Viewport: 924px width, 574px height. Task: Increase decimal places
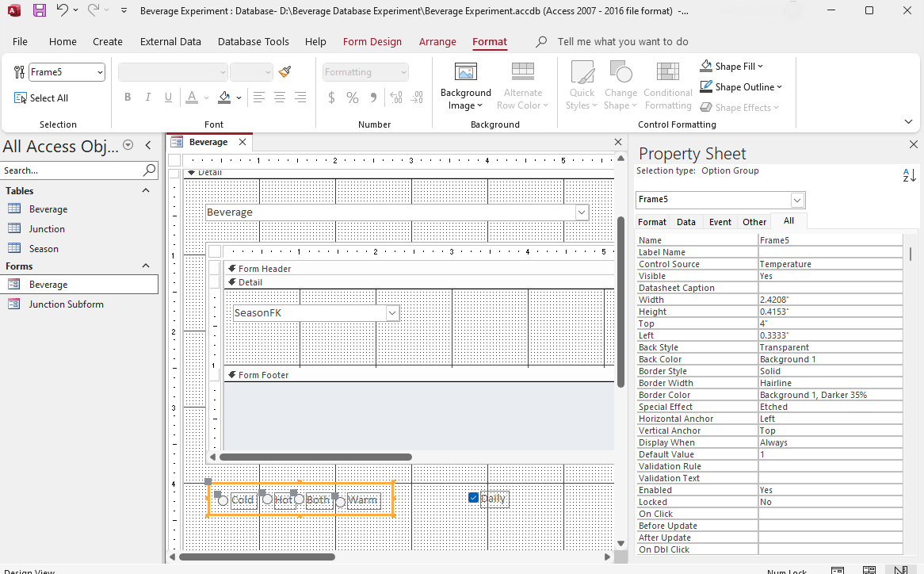396,98
